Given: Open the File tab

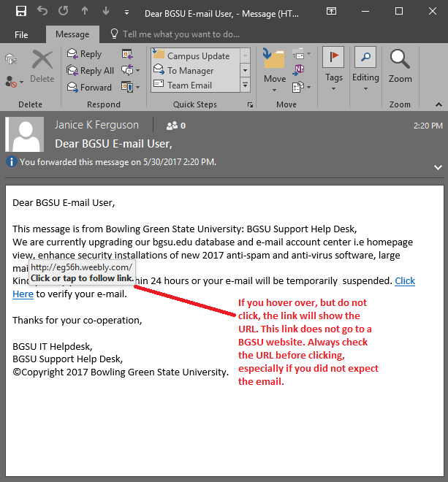Looking at the screenshot, I should click(x=21, y=34).
